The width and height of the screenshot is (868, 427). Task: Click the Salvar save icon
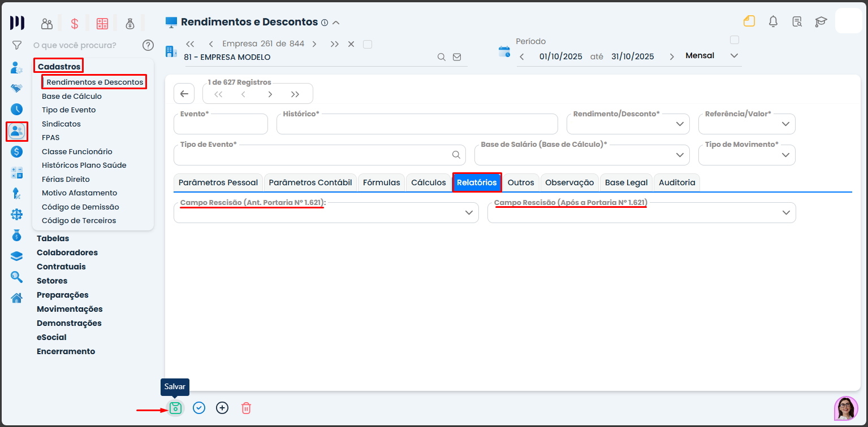(176, 408)
